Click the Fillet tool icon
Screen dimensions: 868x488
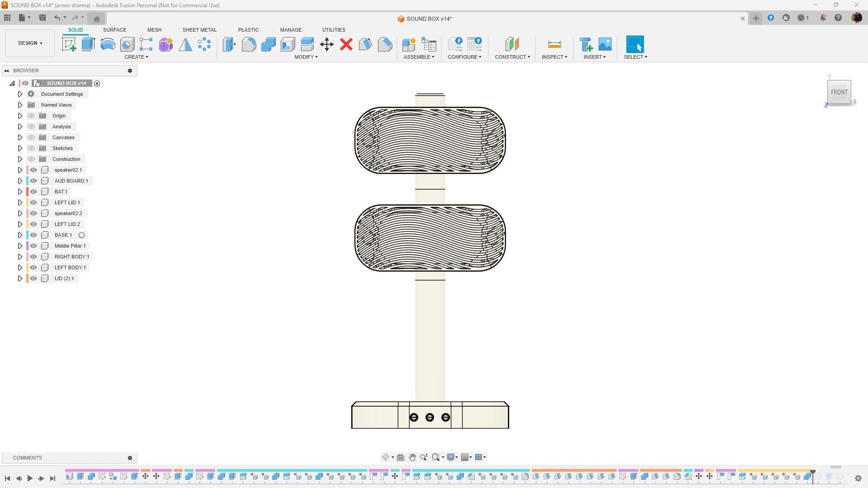click(249, 44)
